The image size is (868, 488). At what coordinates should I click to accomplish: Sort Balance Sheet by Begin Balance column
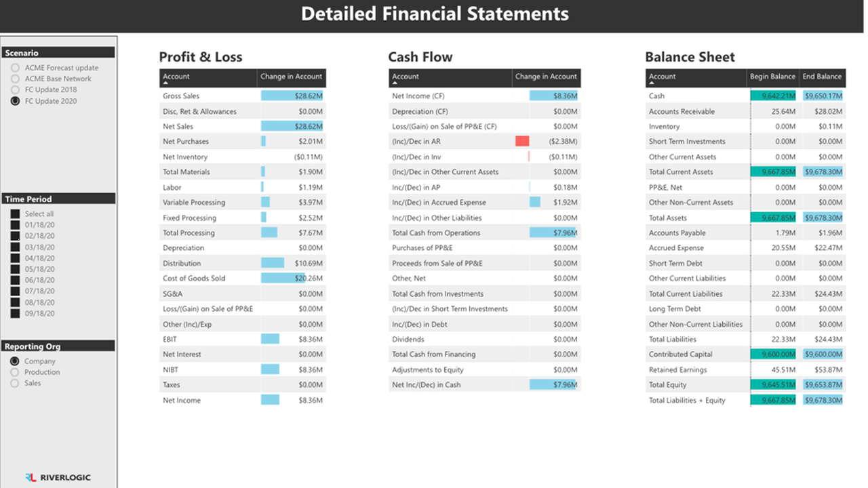(x=772, y=77)
